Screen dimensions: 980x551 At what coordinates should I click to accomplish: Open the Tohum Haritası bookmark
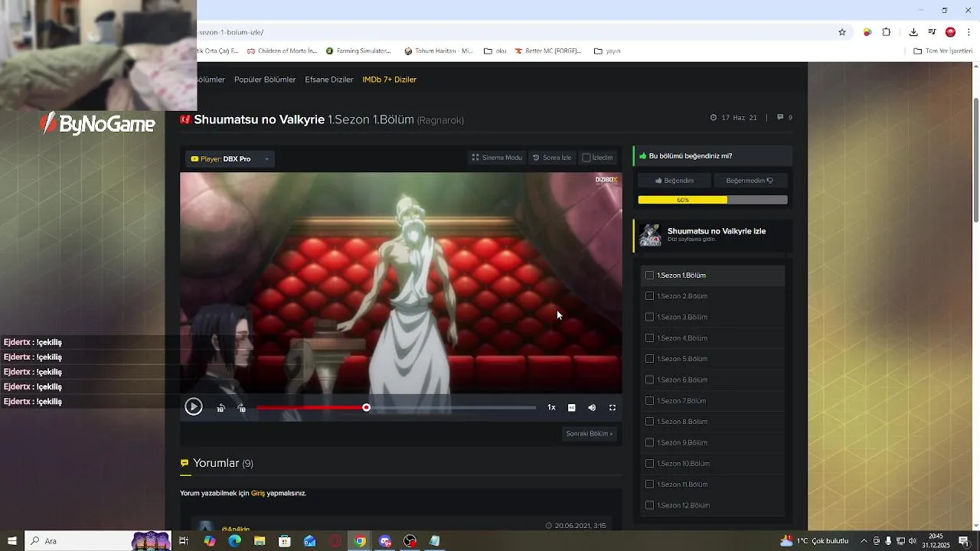[x=439, y=51]
